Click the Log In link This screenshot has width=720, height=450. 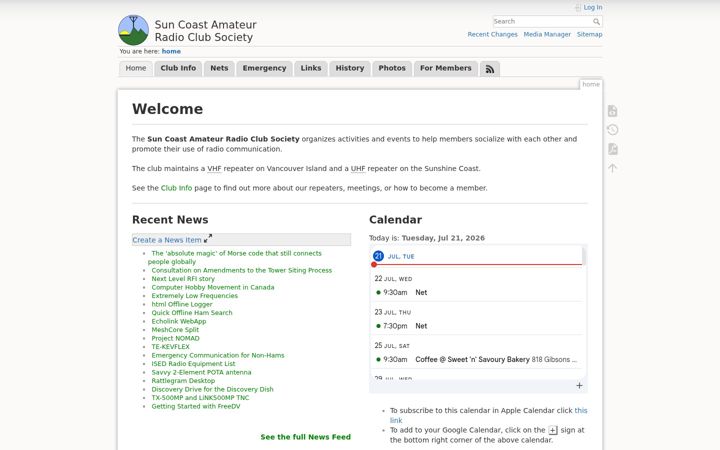tap(593, 7)
